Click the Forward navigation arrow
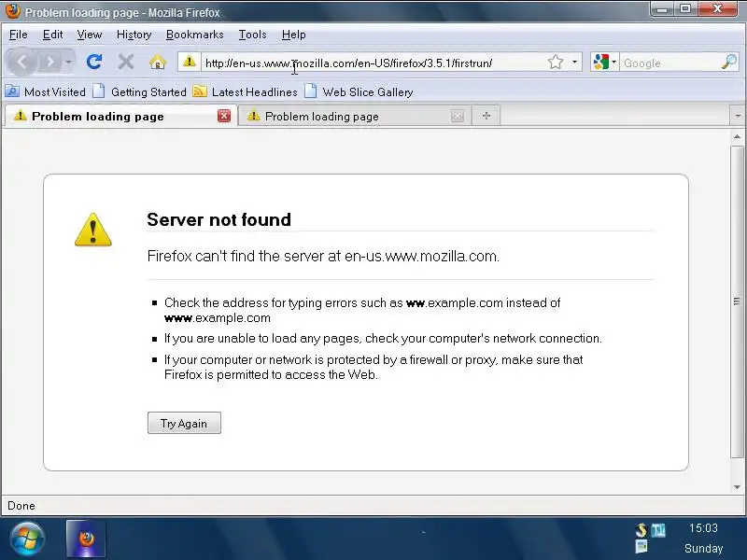747x560 pixels. [50, 62]
